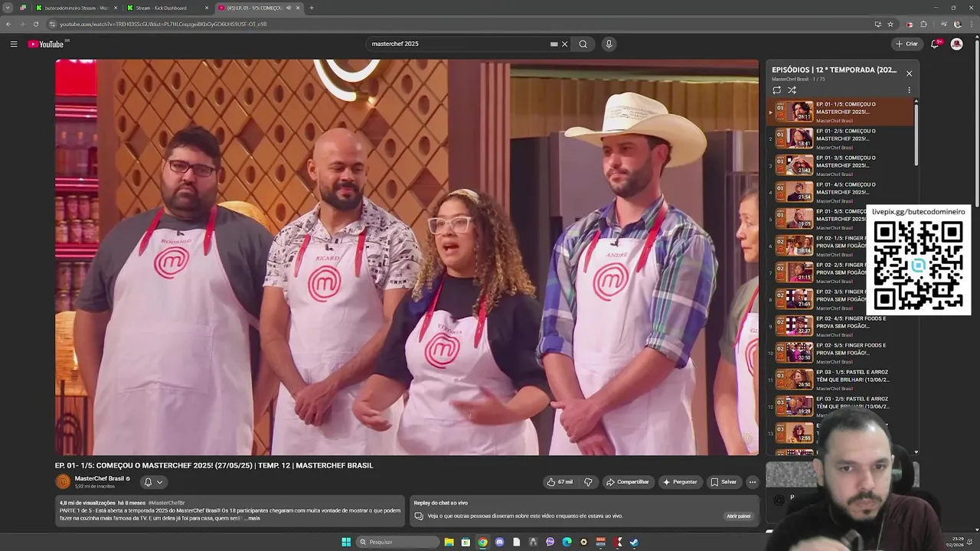Open the account avatar menu

click(x=956, y=44)
